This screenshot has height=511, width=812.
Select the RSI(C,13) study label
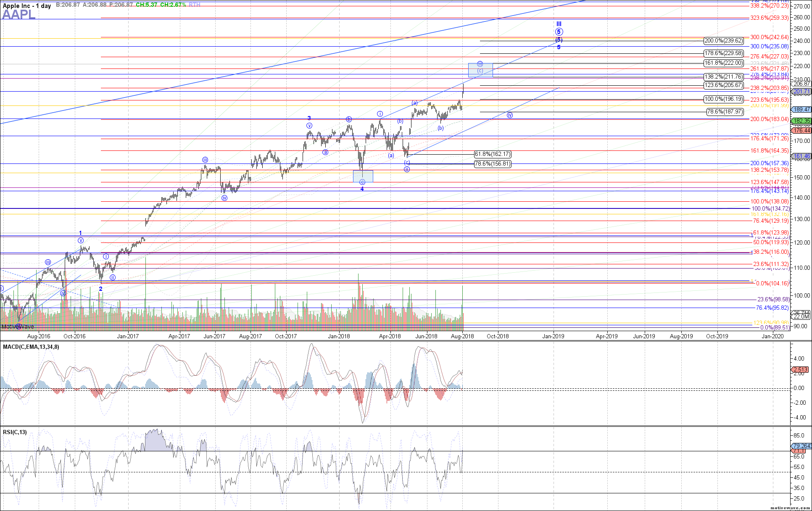coord(15,432)
